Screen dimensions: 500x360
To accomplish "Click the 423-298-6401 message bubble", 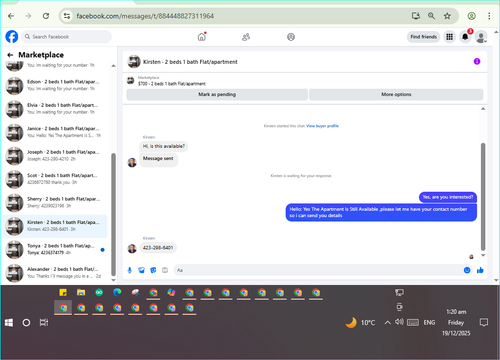I will [x=158, y=248].
